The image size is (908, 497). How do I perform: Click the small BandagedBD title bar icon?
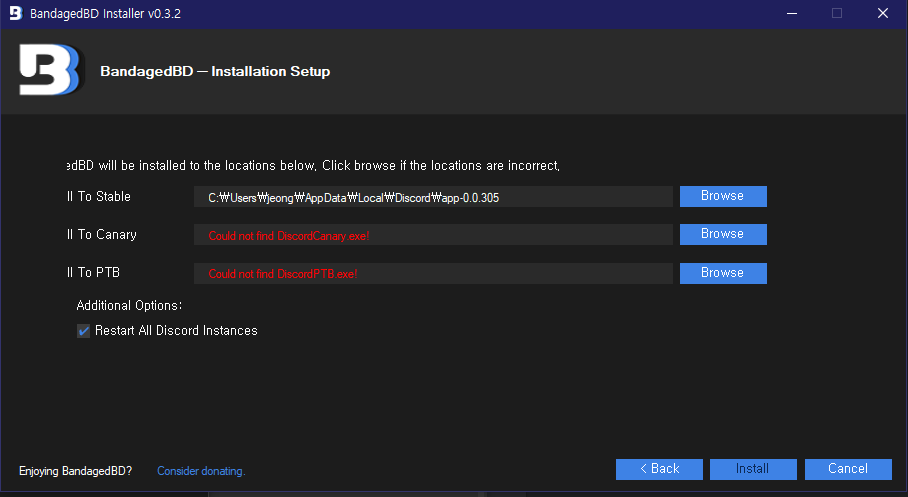[16, 13]
